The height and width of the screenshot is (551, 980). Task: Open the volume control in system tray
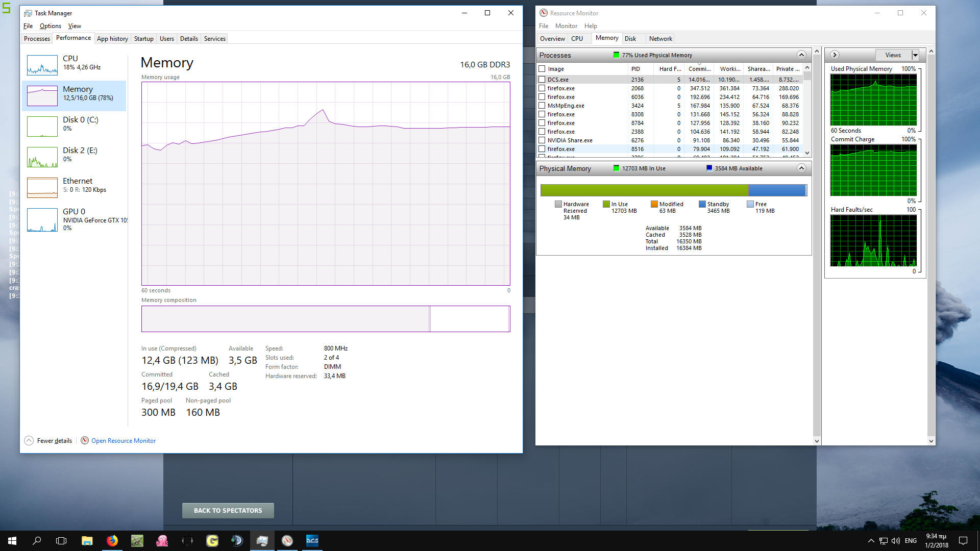coord(896,541)
